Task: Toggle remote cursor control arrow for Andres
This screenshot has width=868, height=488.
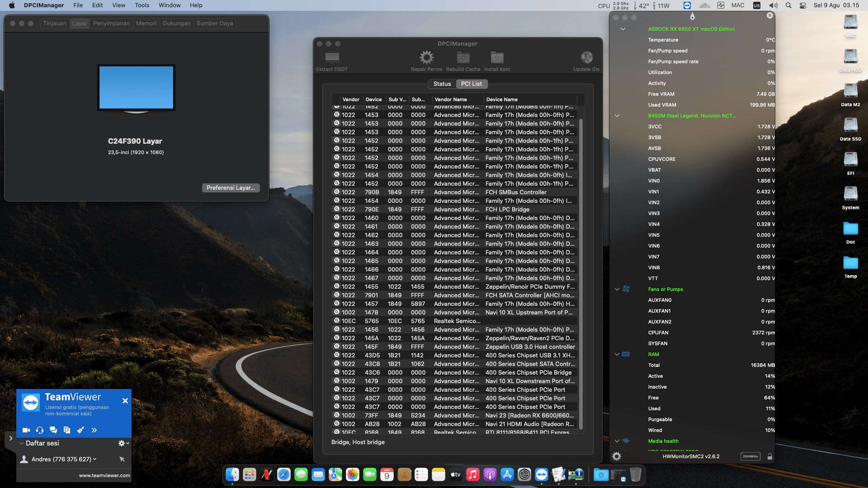Action: pyautogui.click(x=122, y=459)
